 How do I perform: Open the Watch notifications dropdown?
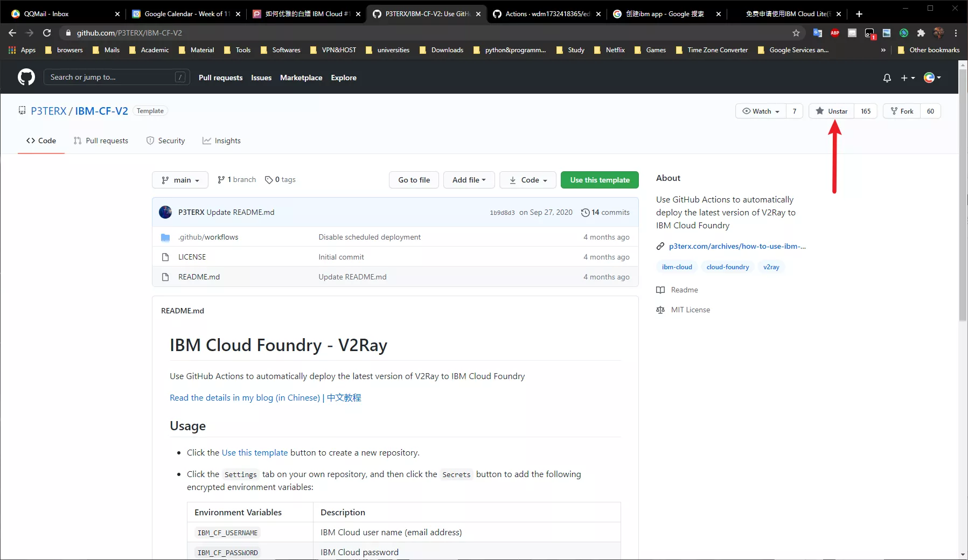761,111
